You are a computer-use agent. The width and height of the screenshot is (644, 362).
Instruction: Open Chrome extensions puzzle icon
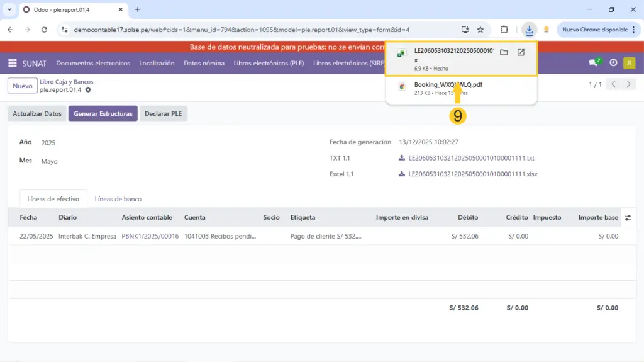point(504,30)
